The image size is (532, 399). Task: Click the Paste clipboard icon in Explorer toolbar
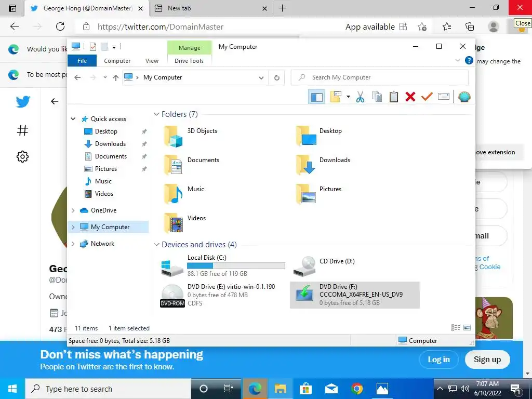[x=394, y=97]
